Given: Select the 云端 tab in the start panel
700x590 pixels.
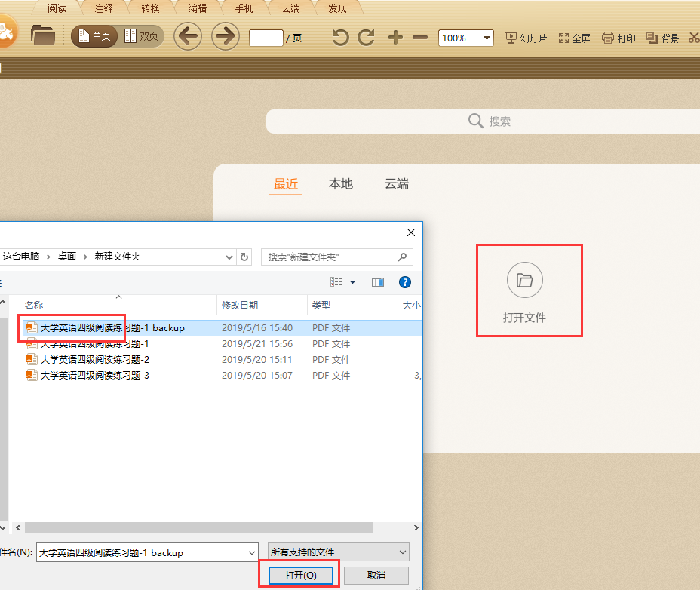Looking at the screenshot, I should point(397,183).
